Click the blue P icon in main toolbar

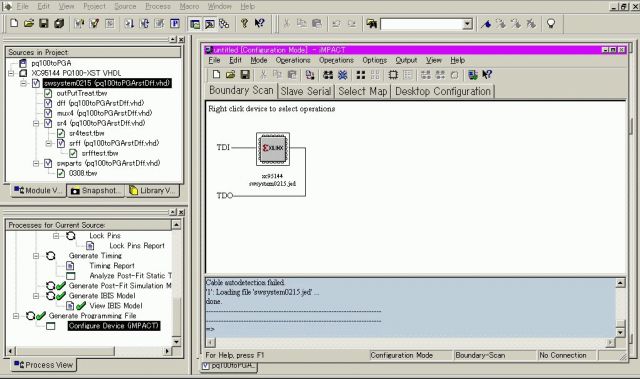[x=175, y=23]
